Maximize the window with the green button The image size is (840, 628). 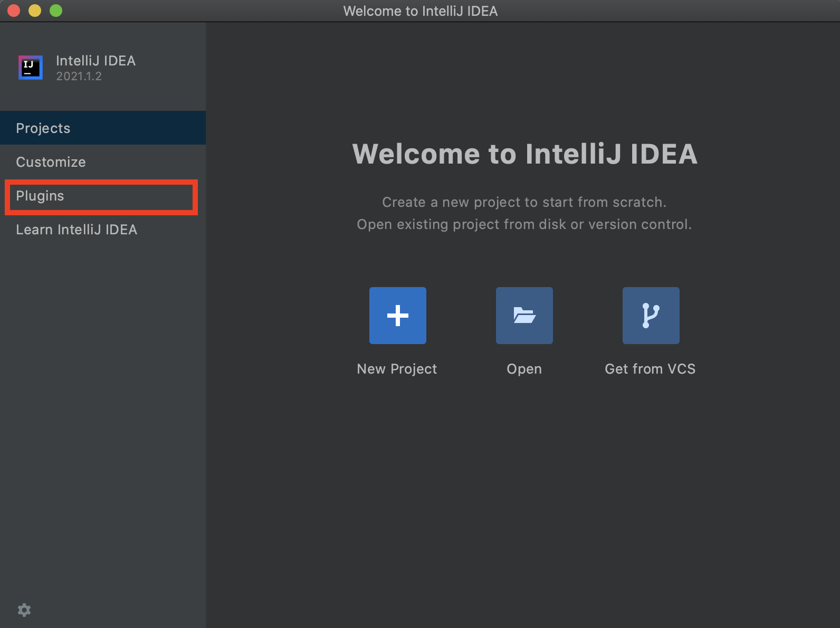pyautogui.click(x=56, y=11)
